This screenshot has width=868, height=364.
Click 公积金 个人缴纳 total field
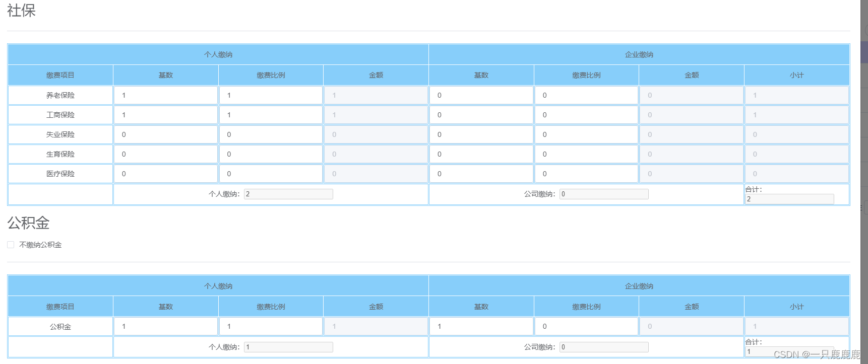[288, 347]
